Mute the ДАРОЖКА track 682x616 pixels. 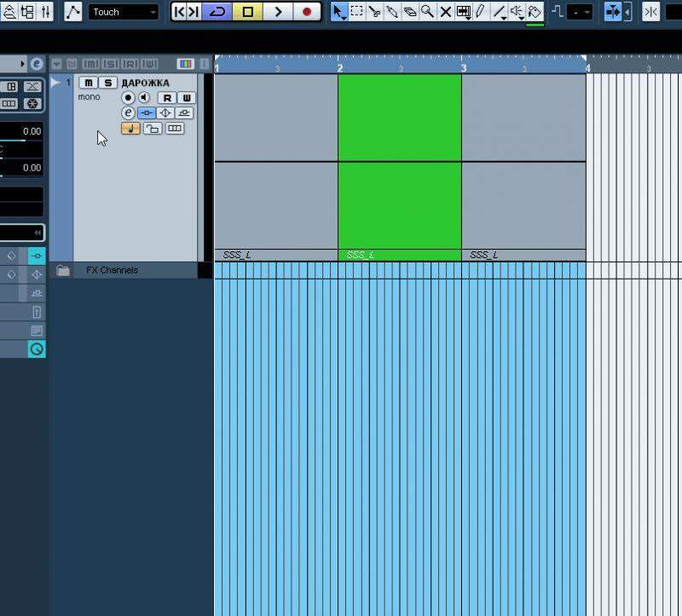click(89, 83)
